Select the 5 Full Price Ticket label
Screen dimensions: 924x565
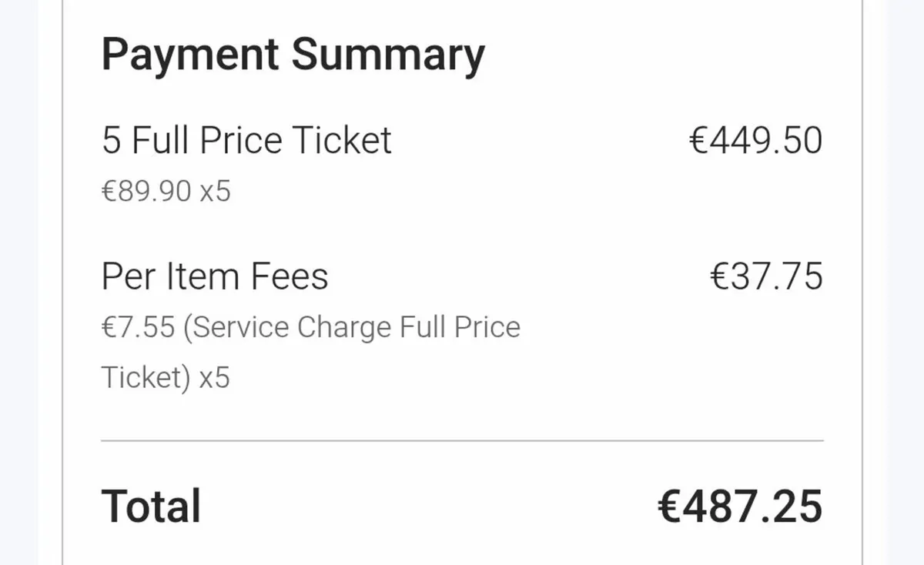tap(246, 141)
